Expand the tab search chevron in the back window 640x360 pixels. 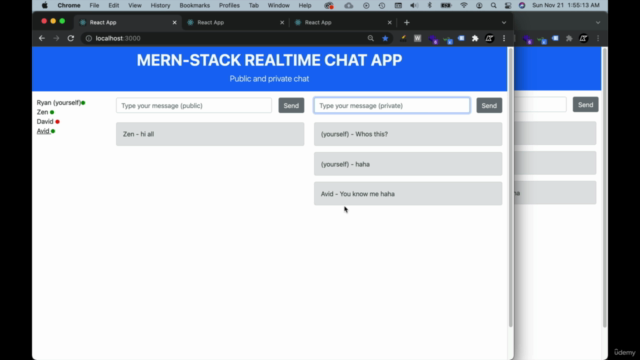click(598, 23)
